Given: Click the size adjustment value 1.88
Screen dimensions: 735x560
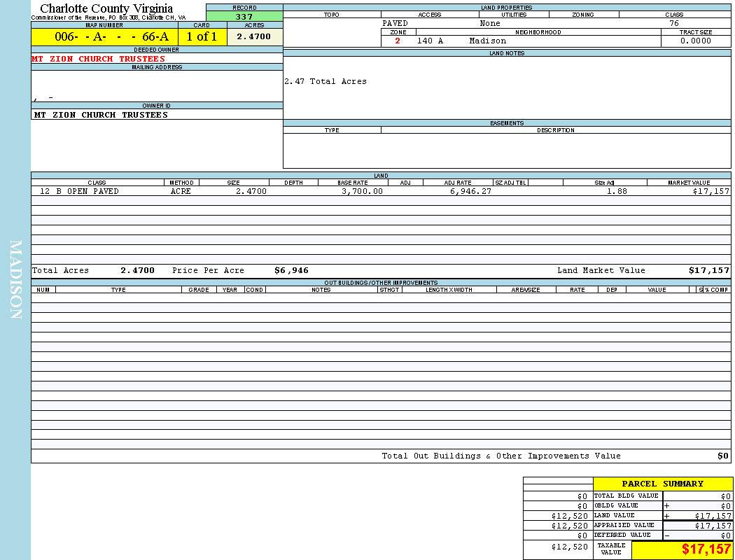Looking at the screenshot, I should pyautogui.click(x=616, y=191).
